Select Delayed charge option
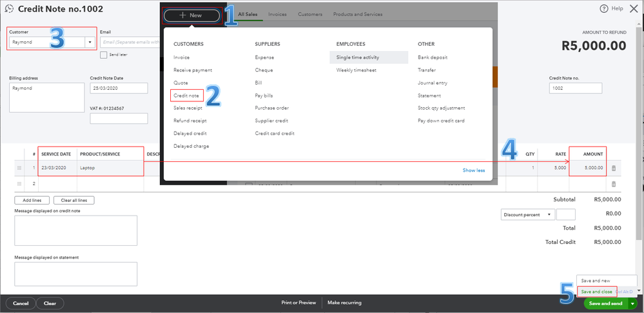Image resolution: width=644 pixels, height=313 pixels. tap(191, 146)
